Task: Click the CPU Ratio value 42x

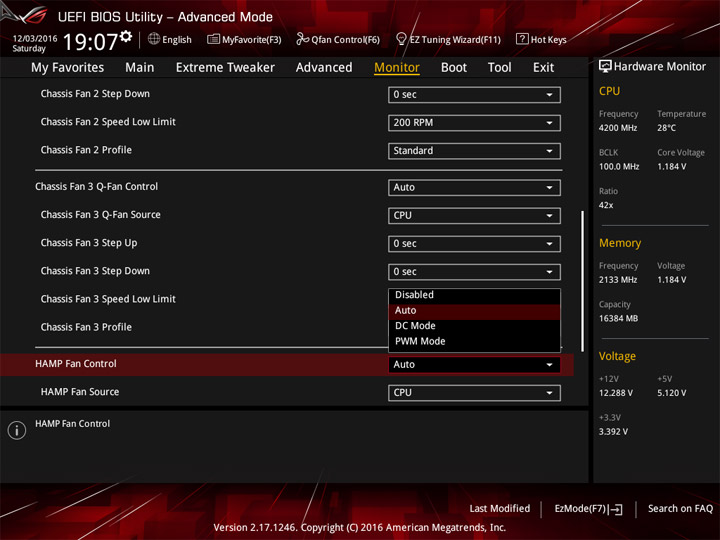Action: tap(606, 205)
